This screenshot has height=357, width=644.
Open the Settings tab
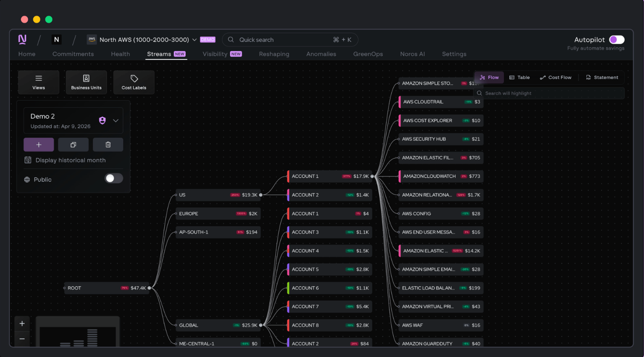[454, 54]
